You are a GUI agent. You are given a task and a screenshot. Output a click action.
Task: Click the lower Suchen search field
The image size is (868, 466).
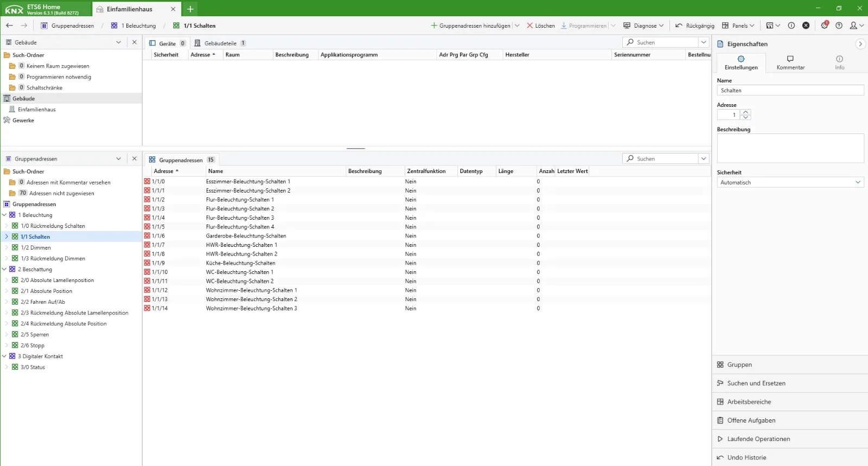coord(660,158)
